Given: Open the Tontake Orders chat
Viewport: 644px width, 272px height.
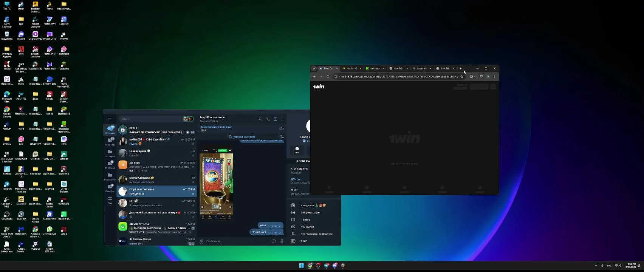Looking at the screenshot, I should [x=157, y=241].
